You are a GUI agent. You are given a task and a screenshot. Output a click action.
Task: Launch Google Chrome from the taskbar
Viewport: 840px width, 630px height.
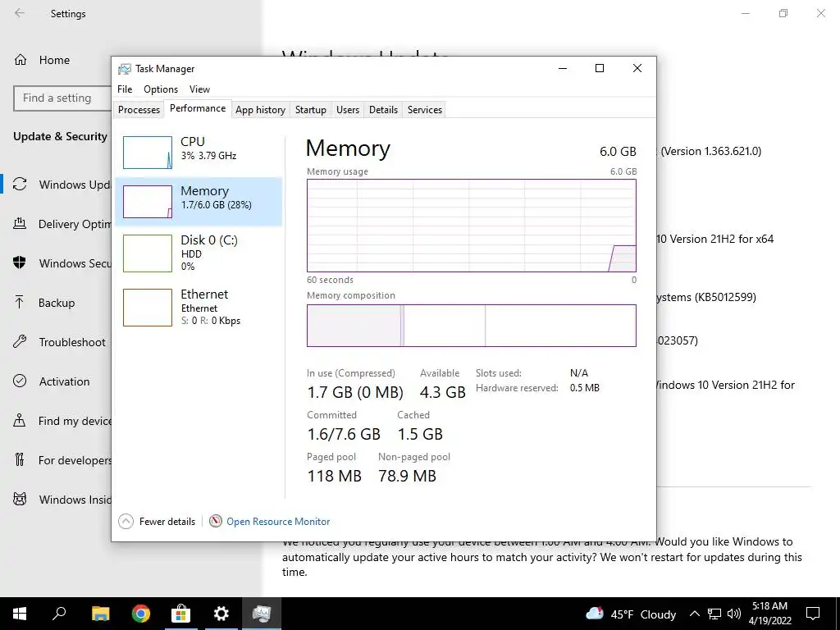point(140,614)
